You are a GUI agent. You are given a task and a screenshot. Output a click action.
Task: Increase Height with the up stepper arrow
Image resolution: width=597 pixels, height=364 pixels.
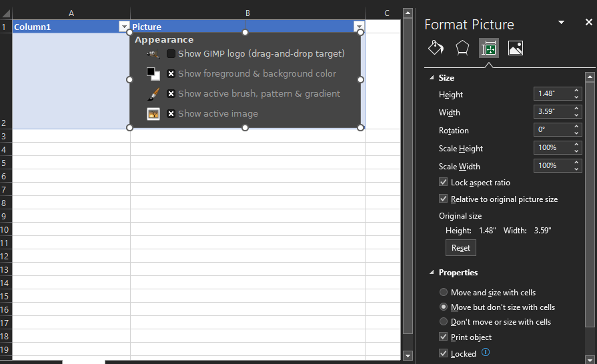576,90
